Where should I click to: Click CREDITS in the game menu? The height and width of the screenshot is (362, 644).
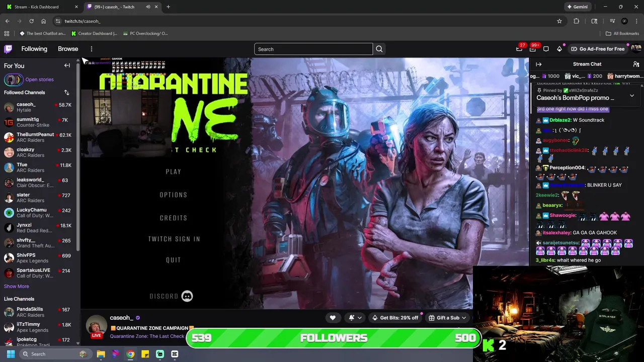tap(174, 218)
